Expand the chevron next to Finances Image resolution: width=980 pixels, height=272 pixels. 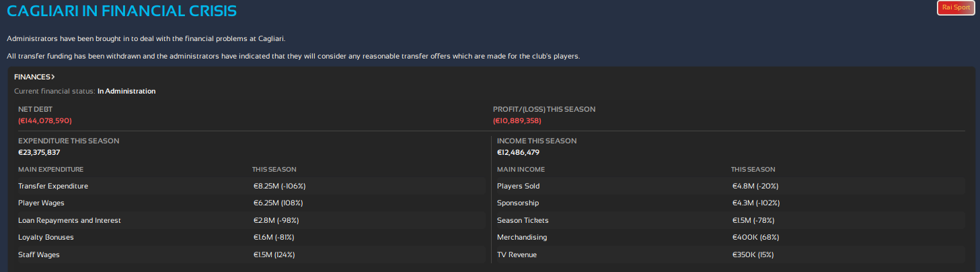52,77
